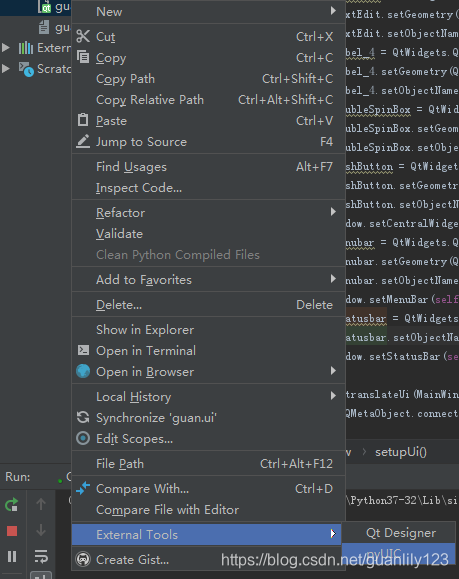Click the plain file icon in project tree

point(44,27)
